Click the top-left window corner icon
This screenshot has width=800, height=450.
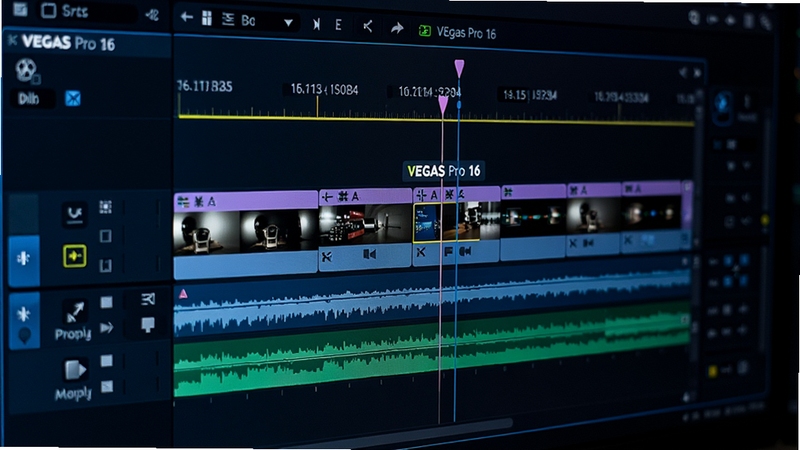point(20,9)
